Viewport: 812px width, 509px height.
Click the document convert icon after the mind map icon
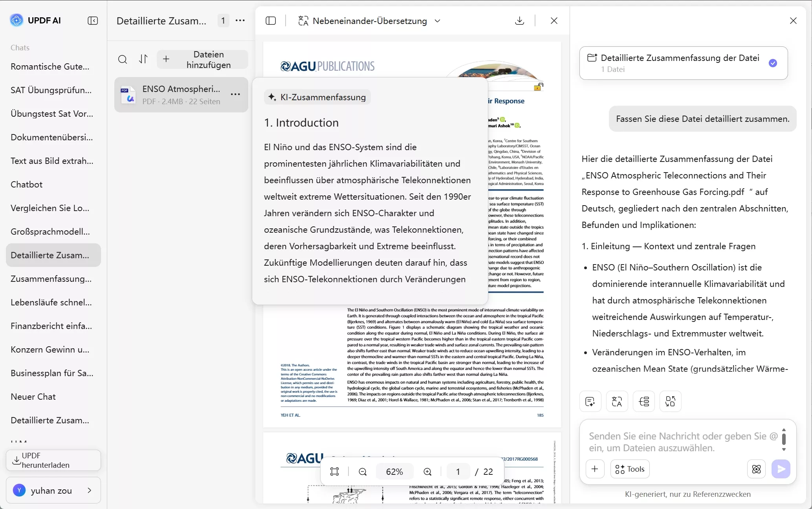point(670,401)
